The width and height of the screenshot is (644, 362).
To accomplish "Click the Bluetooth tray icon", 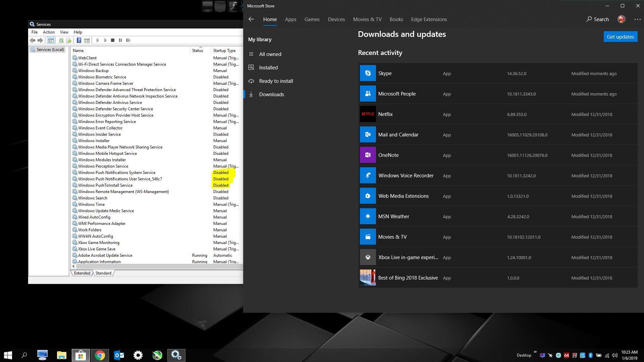I will [x=591, y=355].
